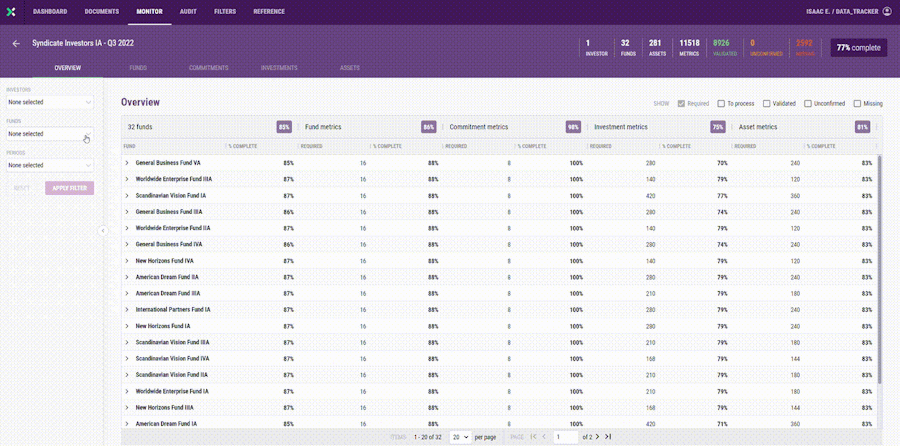The height and width of the screenshot is (446, 900).
Task: Click the Reset button
Action: [22, 188]
